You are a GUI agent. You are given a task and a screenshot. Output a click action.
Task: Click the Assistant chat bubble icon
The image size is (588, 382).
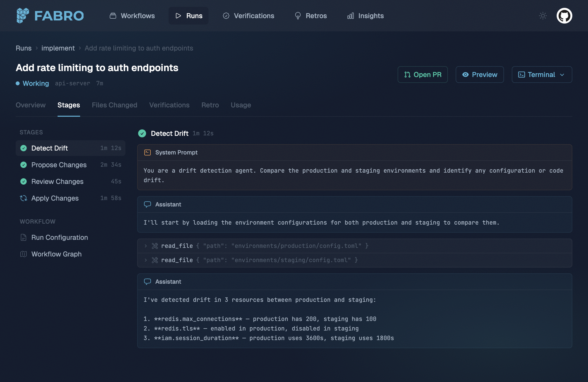pos(147,204)
